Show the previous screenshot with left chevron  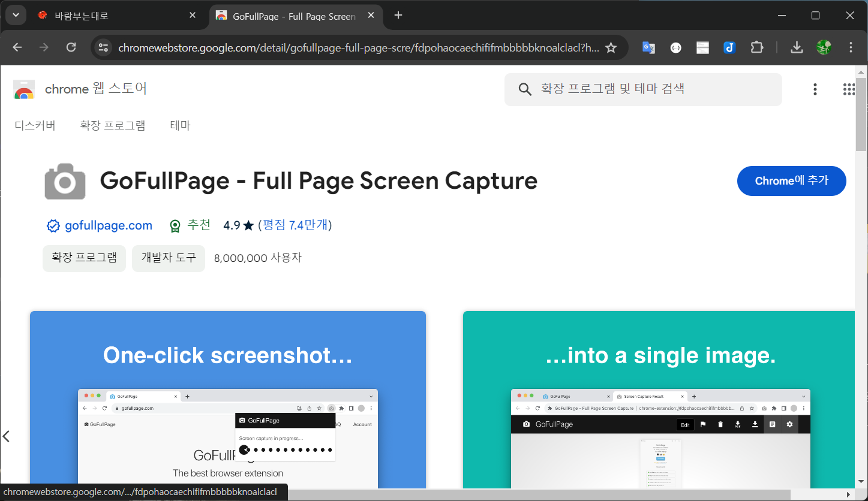7,436
